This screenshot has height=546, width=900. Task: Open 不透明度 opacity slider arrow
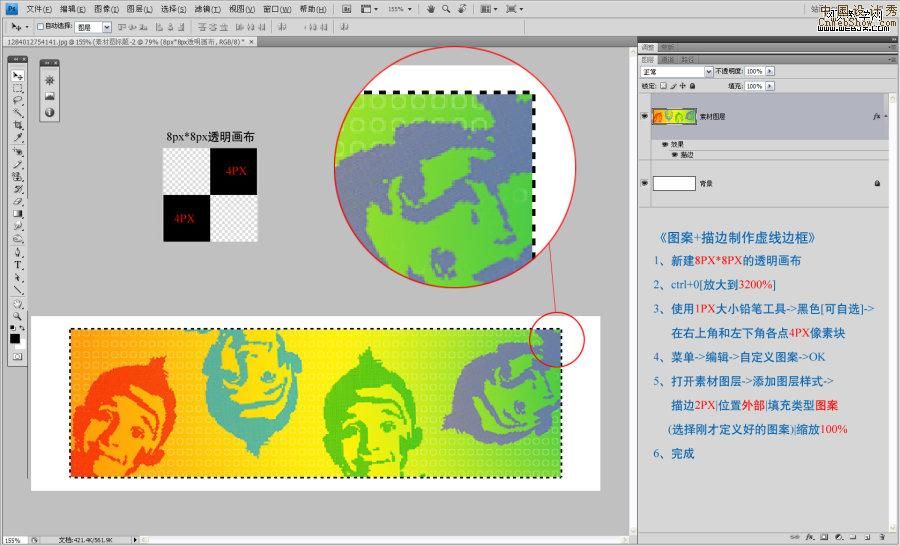pyautogui.click(x=770, y=71)
